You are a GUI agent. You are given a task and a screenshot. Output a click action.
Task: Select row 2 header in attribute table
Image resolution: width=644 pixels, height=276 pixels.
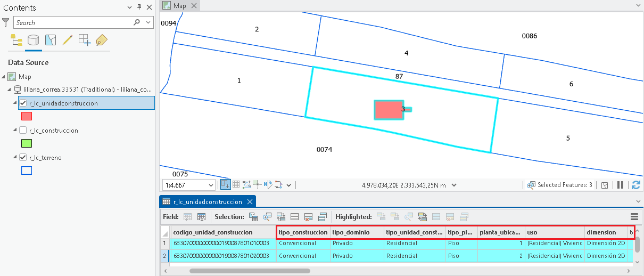click(x=165, y=256)
